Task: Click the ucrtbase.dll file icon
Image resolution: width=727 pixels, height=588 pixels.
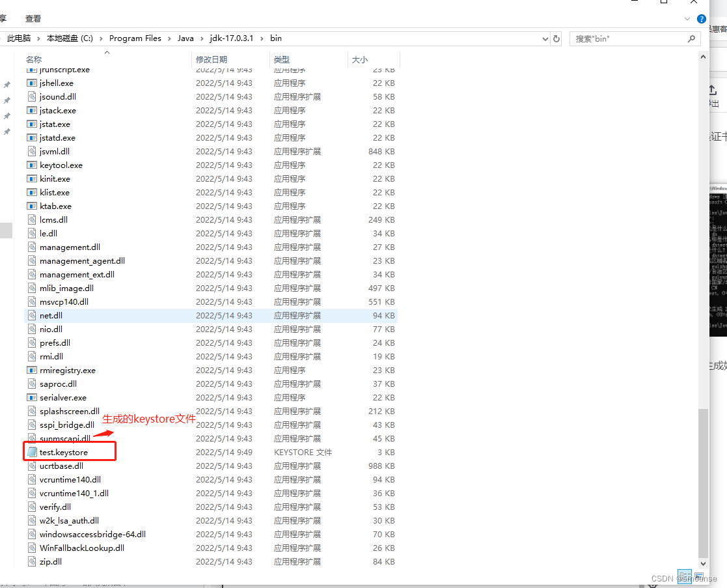Action: 31,466
